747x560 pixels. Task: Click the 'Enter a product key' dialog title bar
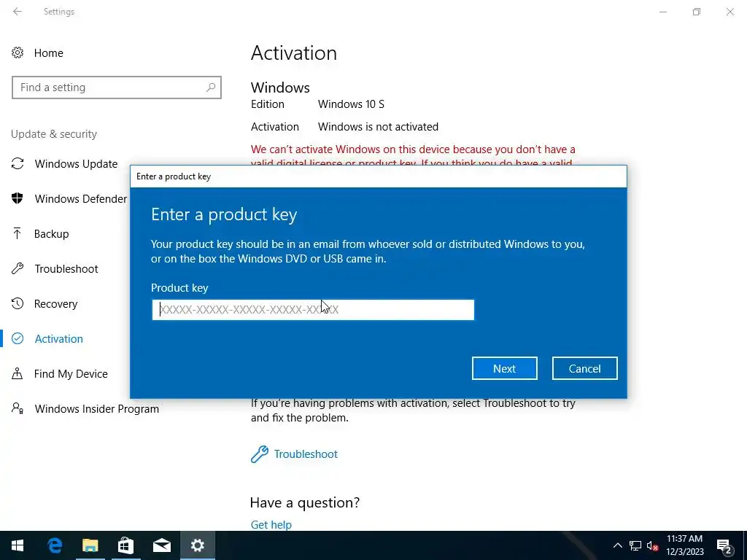[379, 176]
